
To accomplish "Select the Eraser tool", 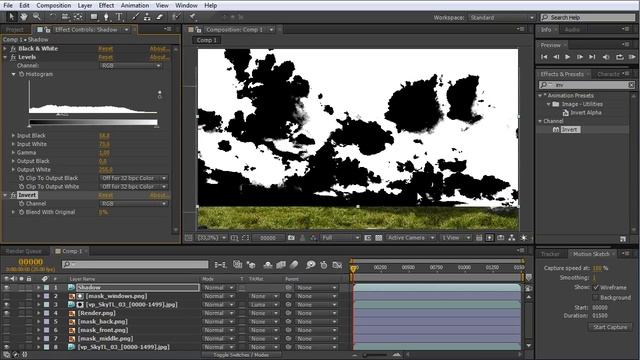I will point(160,17).
